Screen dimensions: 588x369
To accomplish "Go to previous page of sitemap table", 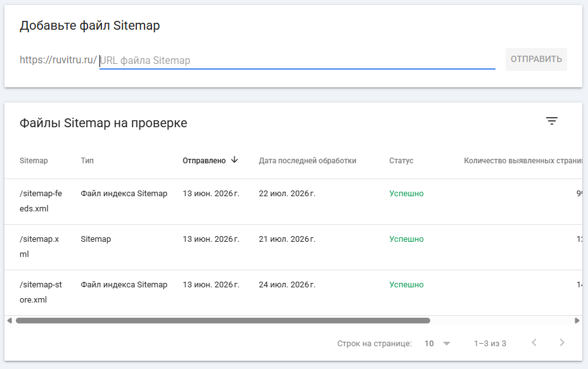I will (x=534, y=342).
